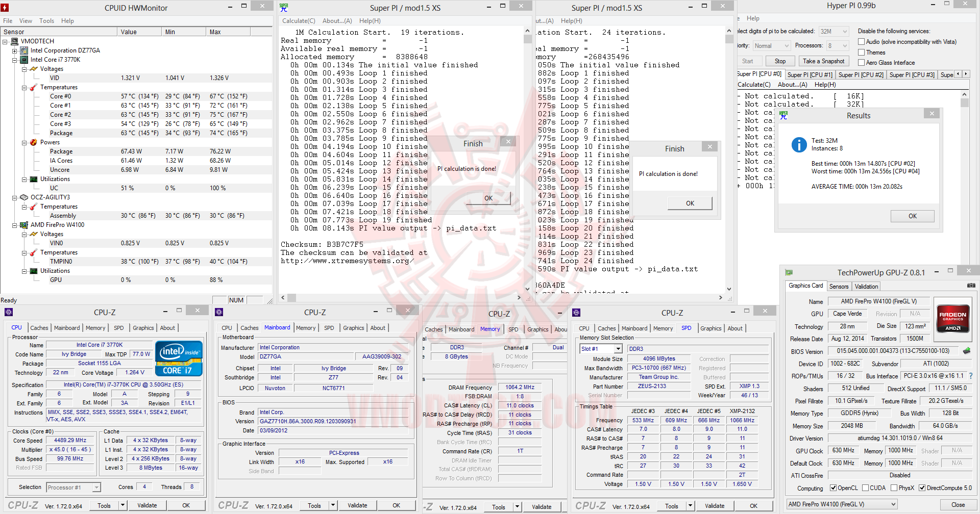Open the Processors count dropdown in Hyper PI
980x514 pixels.
[x=837, y=45]
